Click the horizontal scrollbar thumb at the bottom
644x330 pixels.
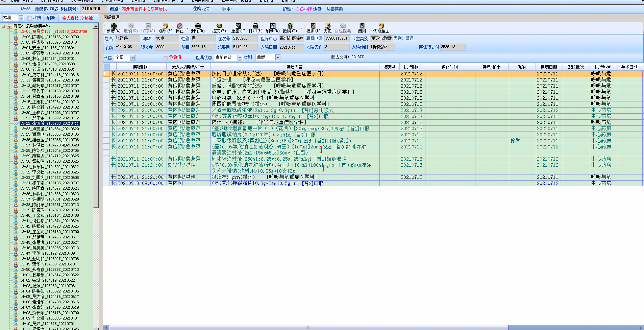pyautogui.click(x=308, y=328)
